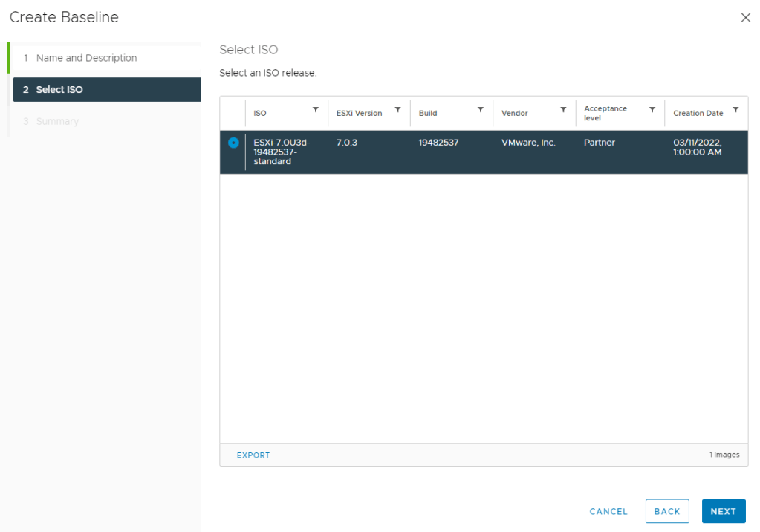Sort by Build column header
This screenshot has width=760, height=532.
(x=428, y=114)
